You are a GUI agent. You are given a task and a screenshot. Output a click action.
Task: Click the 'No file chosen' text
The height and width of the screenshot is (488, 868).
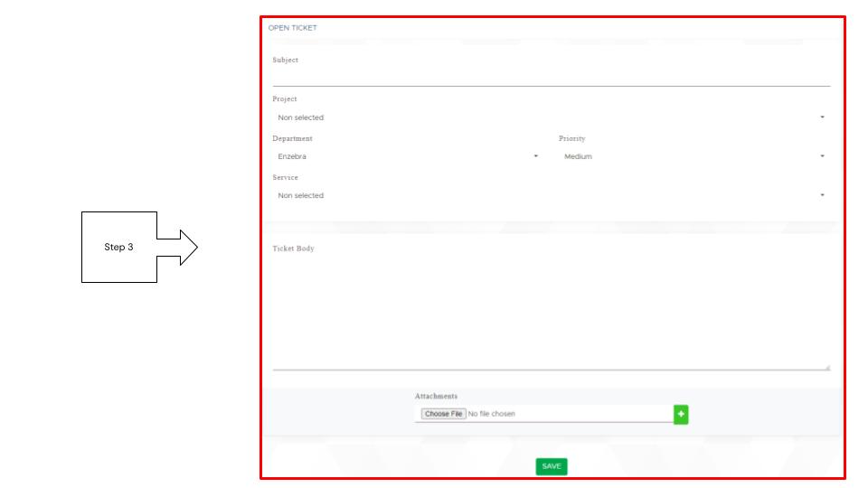click(492, 414)
